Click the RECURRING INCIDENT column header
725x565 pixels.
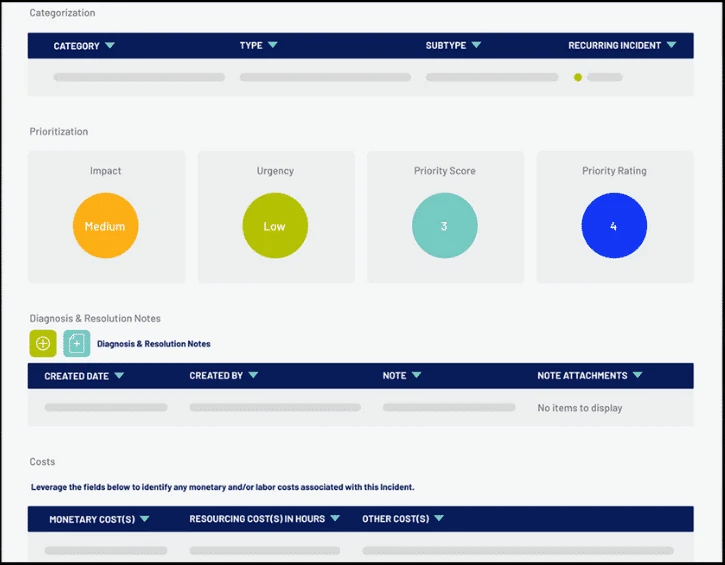(614, 45)
